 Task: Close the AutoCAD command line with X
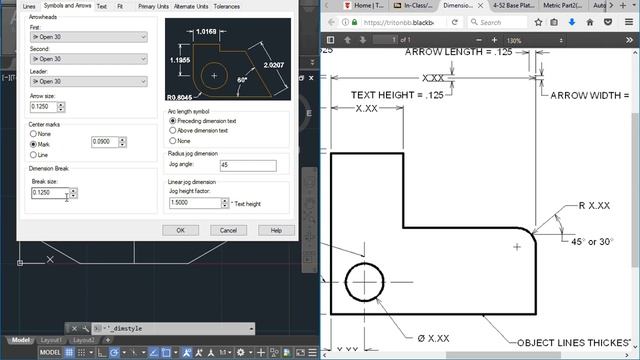click(74, 328)
